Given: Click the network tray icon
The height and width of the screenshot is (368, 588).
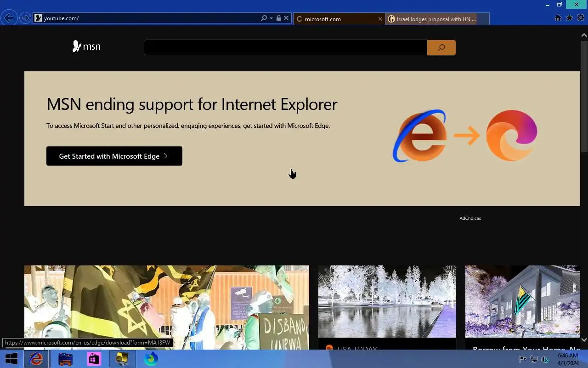Looking at the screenshot, I should click(x=533, y=359).
